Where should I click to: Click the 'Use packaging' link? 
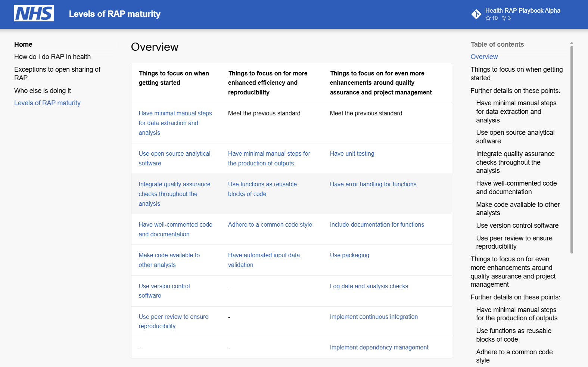point(349,255)
